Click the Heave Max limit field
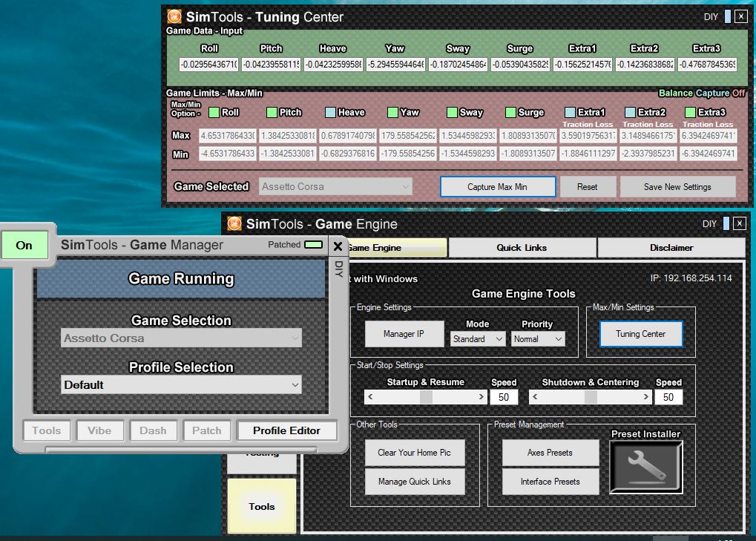The height and width of the screenshot is (541, 756). (348, 136)
